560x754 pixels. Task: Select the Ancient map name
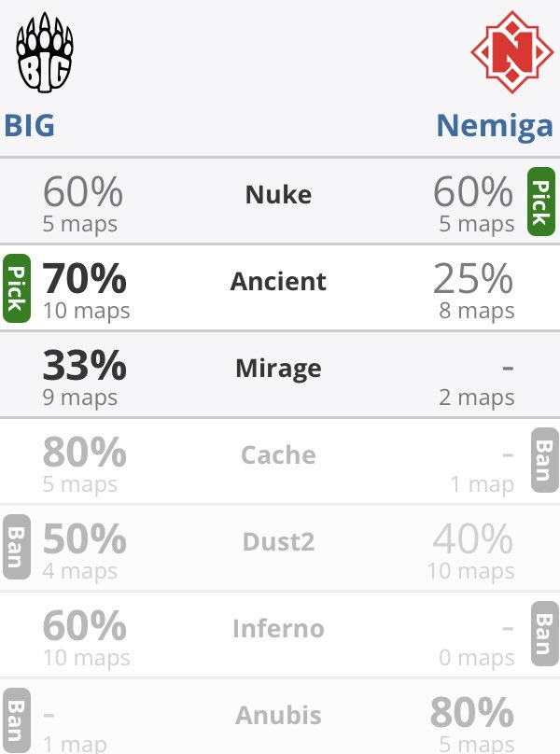pos(278,281)
